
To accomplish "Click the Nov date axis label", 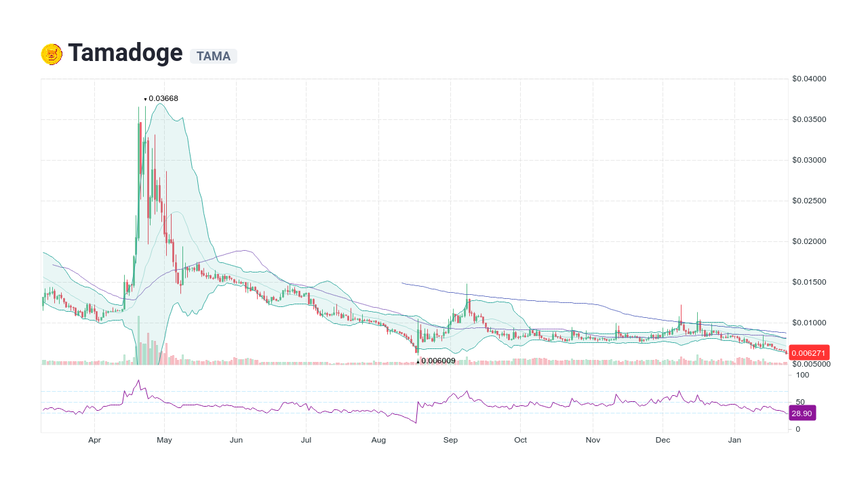I will pyautogui.click(x=593, y=440).
